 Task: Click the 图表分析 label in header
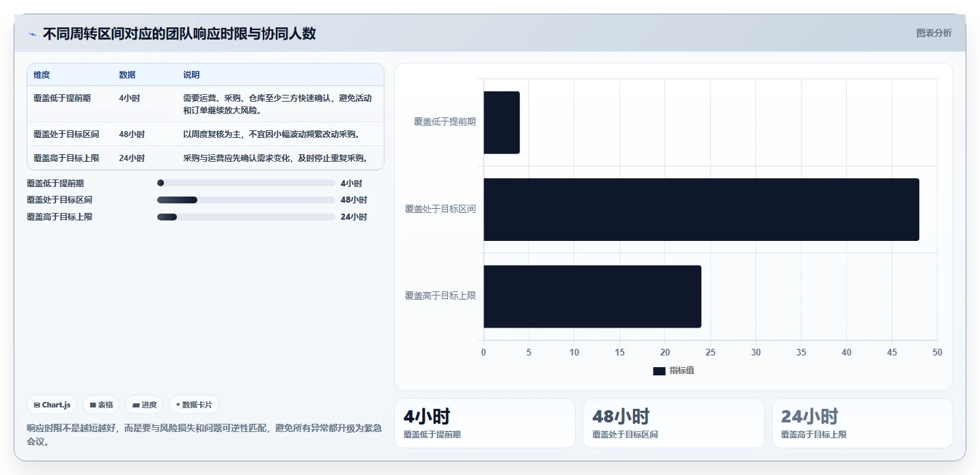pos(934,33)
